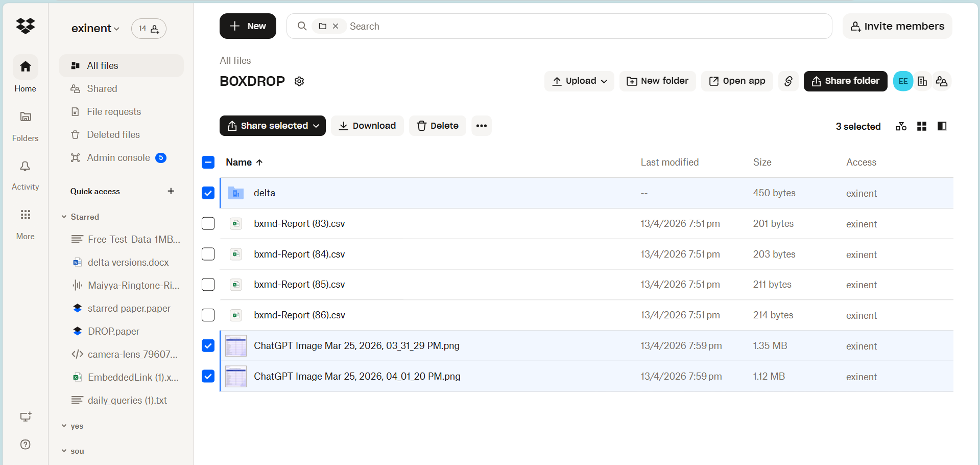The width and height of the screenshot is (980, 465).
Task: Deselect the delta folder checkbox
Action: coord(208,193)
